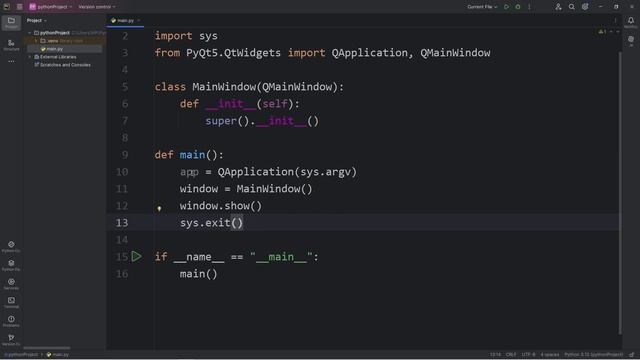Open Search Everywhere magnifier
Viewport: 640px width, 360px height.
(572, 7)
